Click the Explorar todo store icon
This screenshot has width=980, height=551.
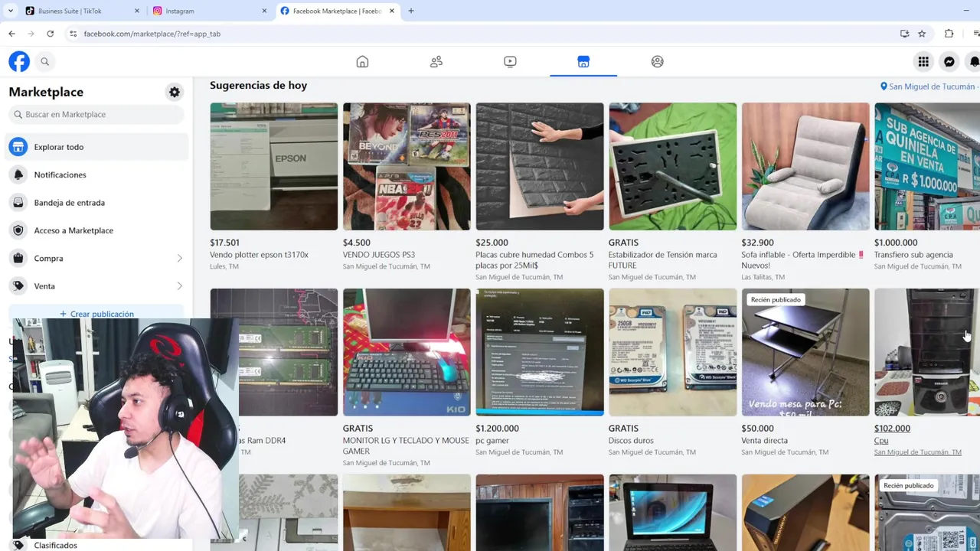coord(18,147)
